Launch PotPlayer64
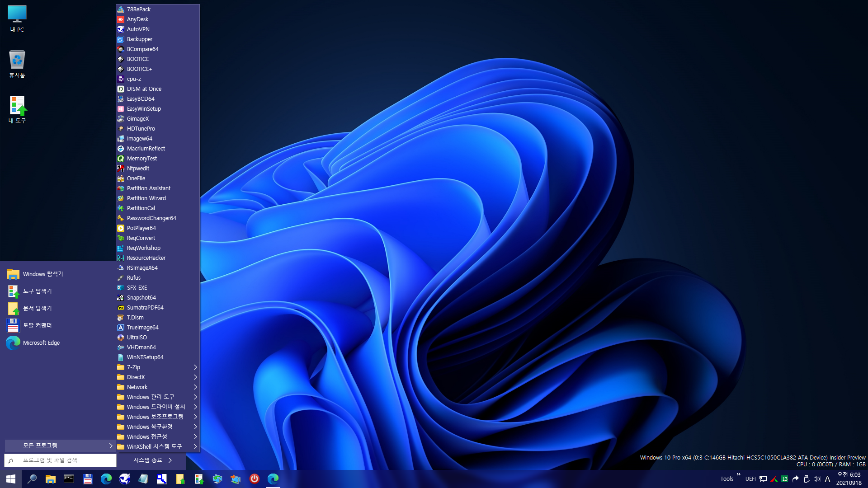Screen dimensions: 868x488 click(x=157, y=228)
